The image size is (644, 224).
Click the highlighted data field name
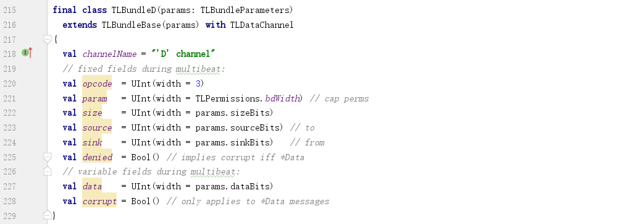coord(92,186)
